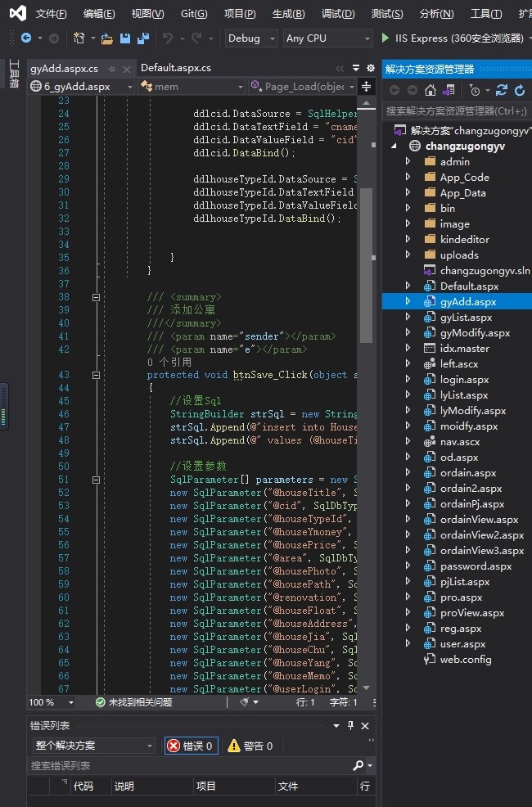Click the code cleanup broom icon

(245, 702)
